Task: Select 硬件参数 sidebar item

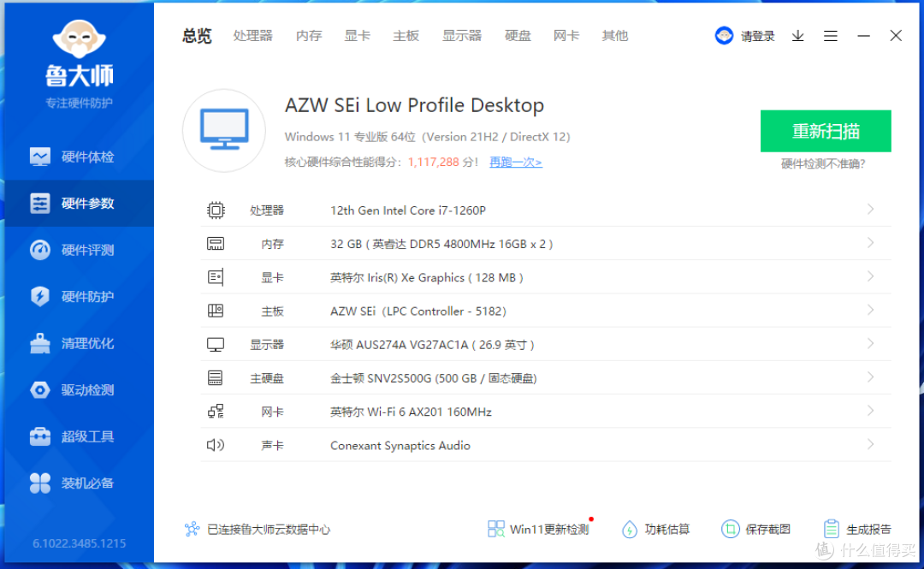Action: coord(79,204)
